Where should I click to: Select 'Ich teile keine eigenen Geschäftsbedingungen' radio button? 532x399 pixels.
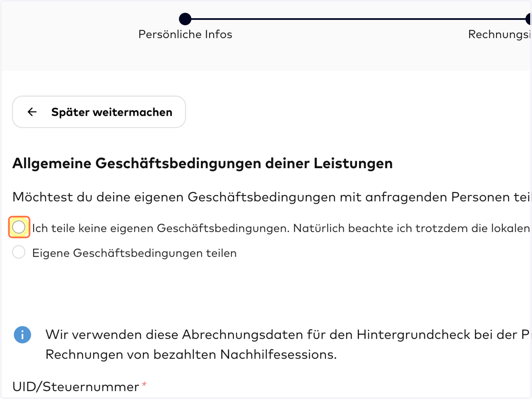(x=19, y=228)
